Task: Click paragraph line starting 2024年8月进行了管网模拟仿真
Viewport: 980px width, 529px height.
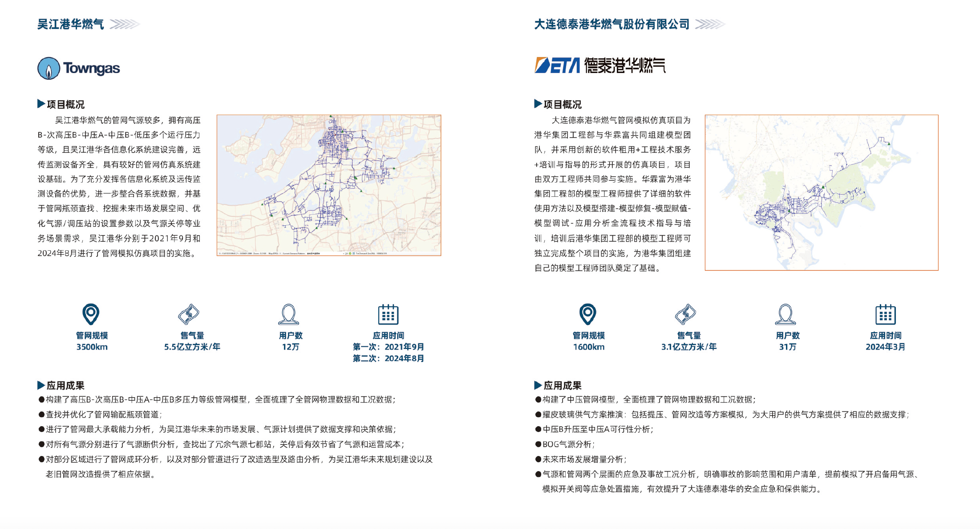Action: pyautogui.click(x=118, y=253)
